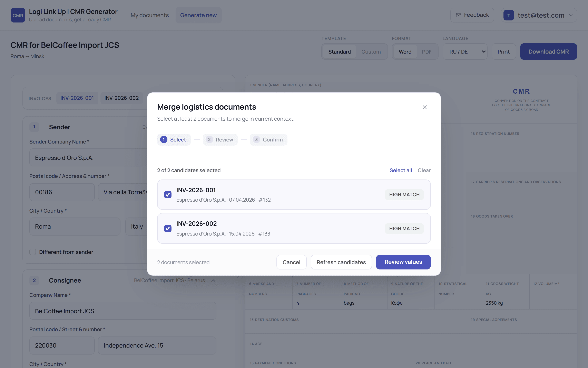Choose the Custom template option
The width and height of the screenshot is (588, 368).
(371, 52)
